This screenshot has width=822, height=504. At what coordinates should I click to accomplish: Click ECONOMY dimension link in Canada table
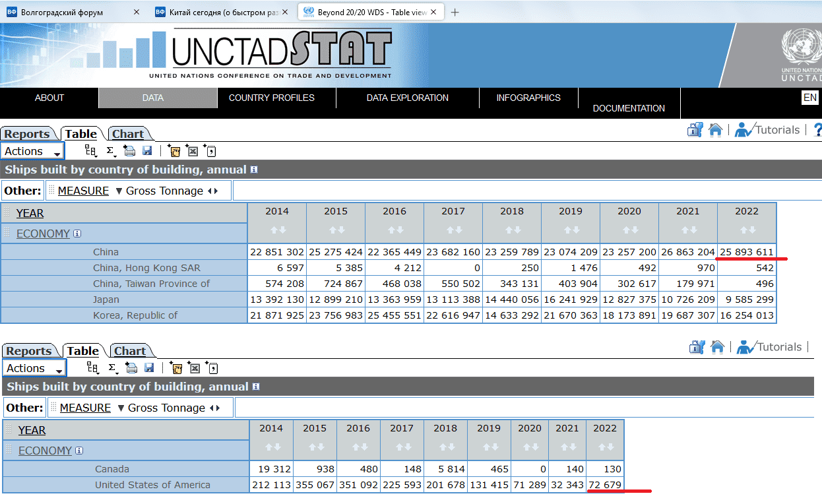click(x=45, y=451)
